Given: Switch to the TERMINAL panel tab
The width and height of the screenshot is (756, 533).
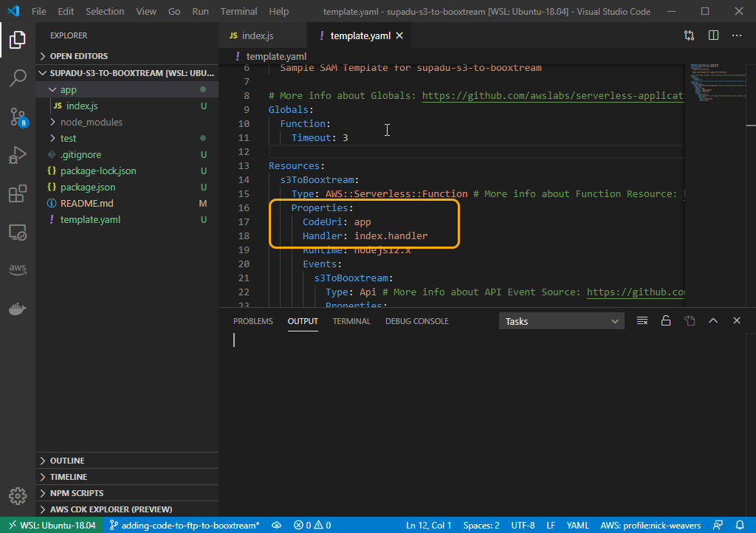Looking at the screenshot, I should (351, 321).
